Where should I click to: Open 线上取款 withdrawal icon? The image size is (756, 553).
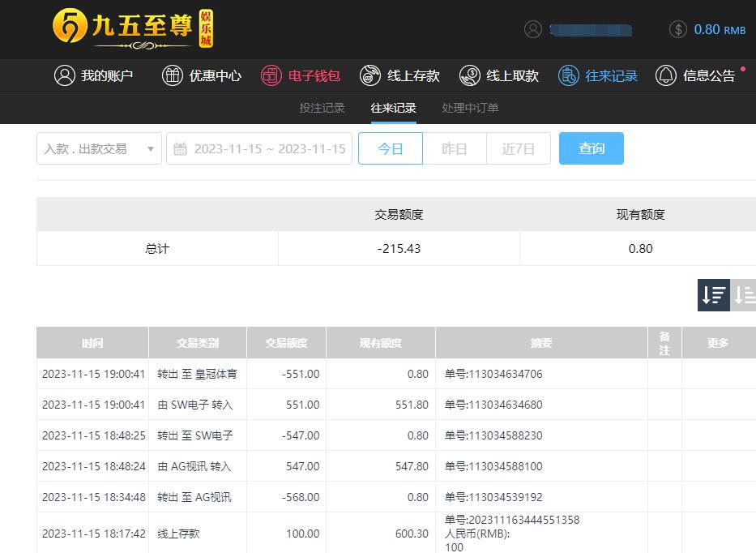(469, 75)
